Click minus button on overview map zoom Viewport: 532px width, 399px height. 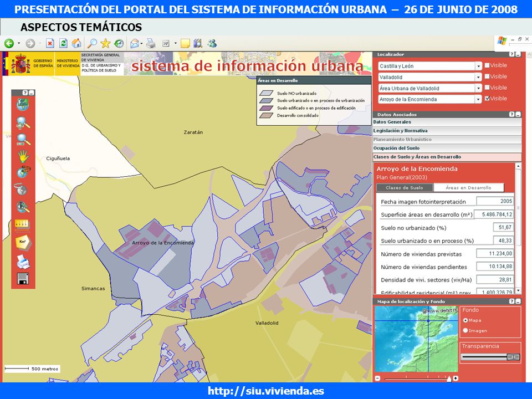(x=377, y=378)
